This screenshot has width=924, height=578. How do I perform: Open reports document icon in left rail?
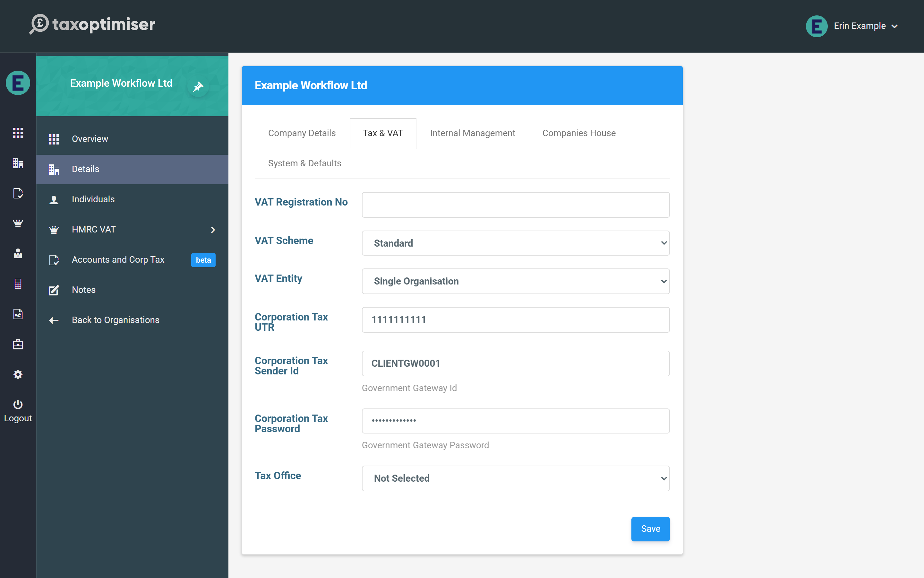18,314
